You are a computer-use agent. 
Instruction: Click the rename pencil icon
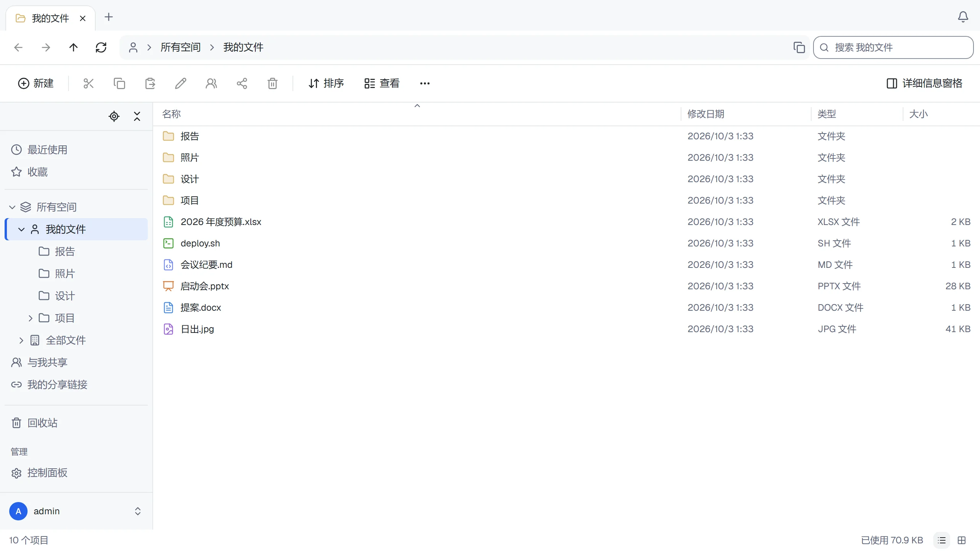[181, 83]
